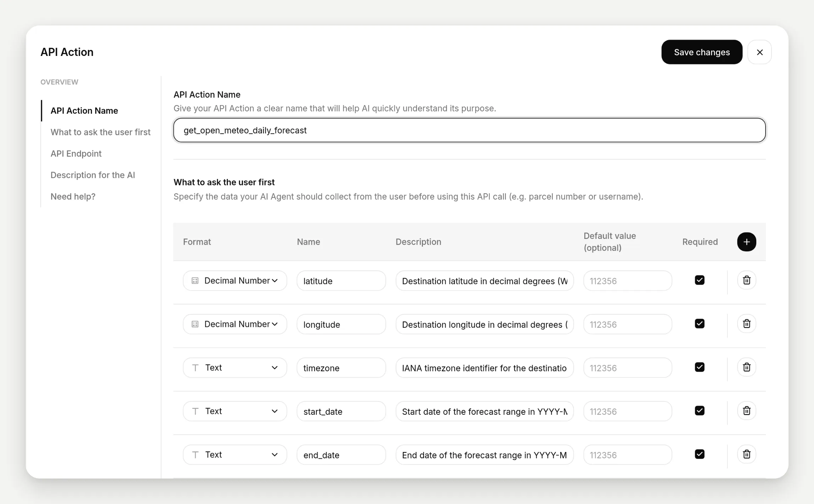Select API Action Name in overview sidebar
Viewport: 814px width, 504px height.
point(84,111)
